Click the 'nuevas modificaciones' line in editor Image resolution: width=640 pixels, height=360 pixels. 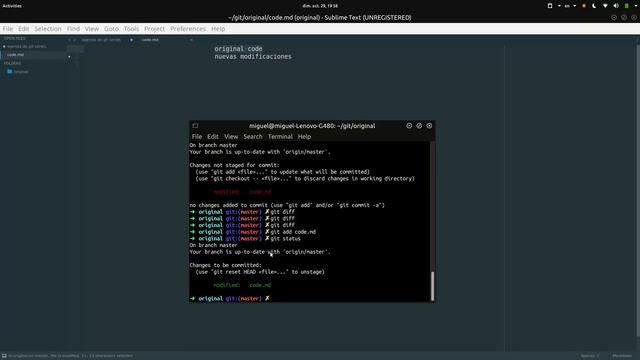click(253, 57)
